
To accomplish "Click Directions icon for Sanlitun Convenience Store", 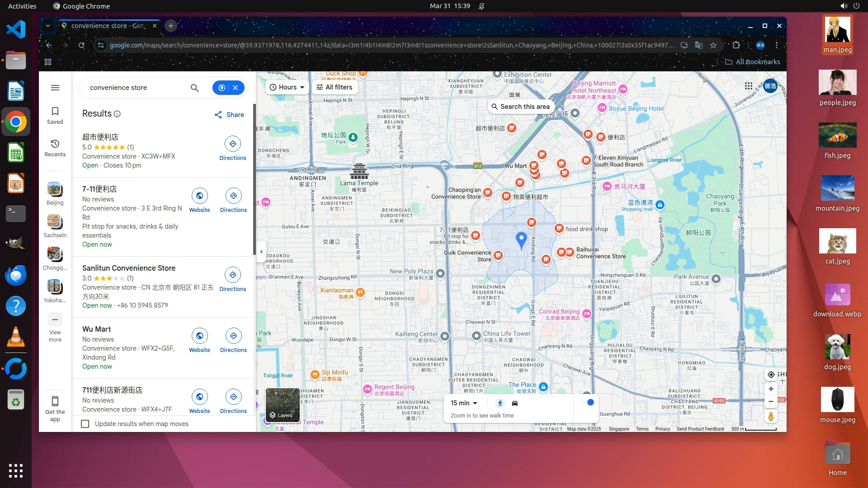I will [x=233, y=275].
